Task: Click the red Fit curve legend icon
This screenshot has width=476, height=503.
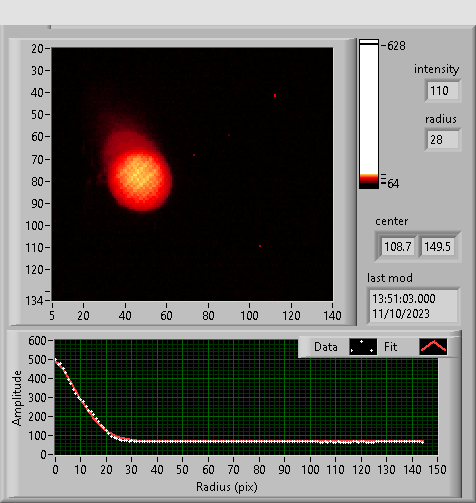Action: [x=433, y=347]
